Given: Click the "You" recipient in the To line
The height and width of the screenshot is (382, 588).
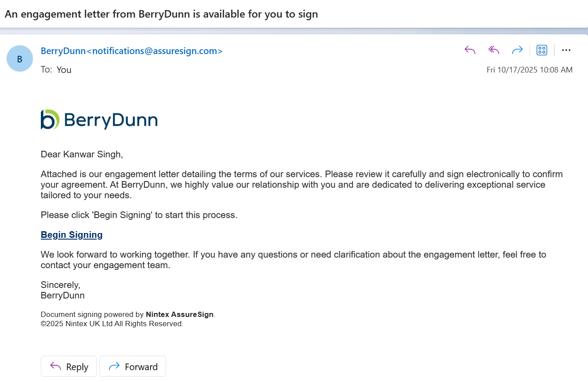Looking at the screenshot, I should click(x=64, y=70).
